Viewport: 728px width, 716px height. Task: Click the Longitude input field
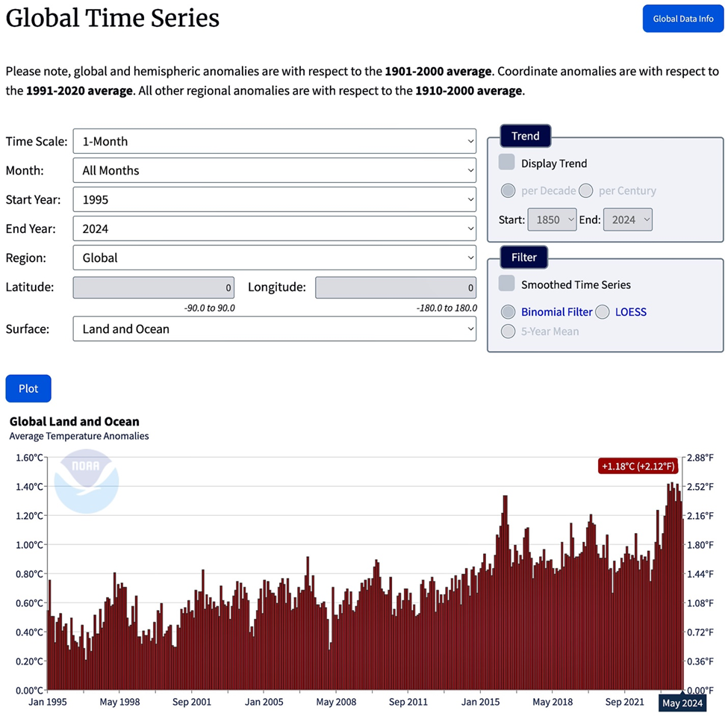pos(396,287)
